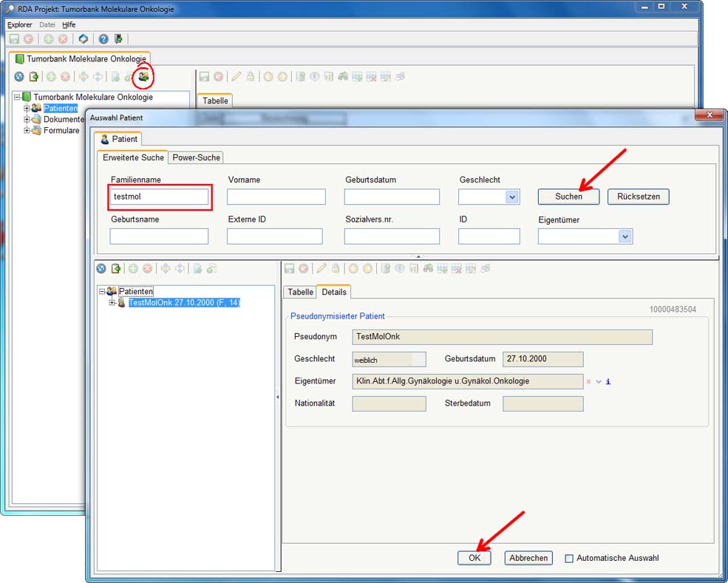Open the Eigentümer dropdown in search form
The height and width of the screenshot is (583, 728).
pos(625,236)
